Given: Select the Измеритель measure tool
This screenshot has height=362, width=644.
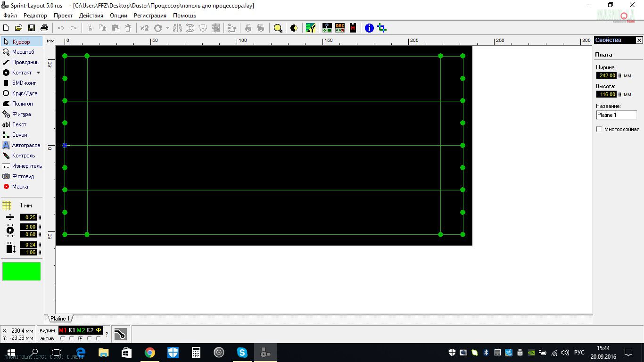Looking at the screenshot, I should [22, 166].
